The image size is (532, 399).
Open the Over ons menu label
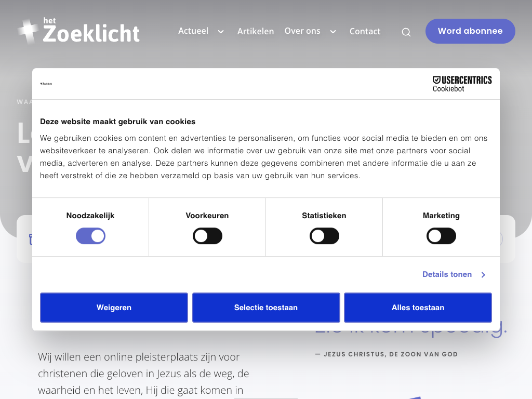click(x=302, y=31)
